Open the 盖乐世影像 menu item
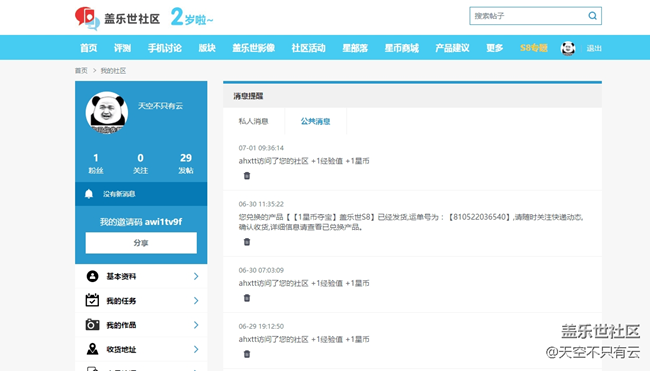Screen dimensions: 650x371 pos(253,48)
